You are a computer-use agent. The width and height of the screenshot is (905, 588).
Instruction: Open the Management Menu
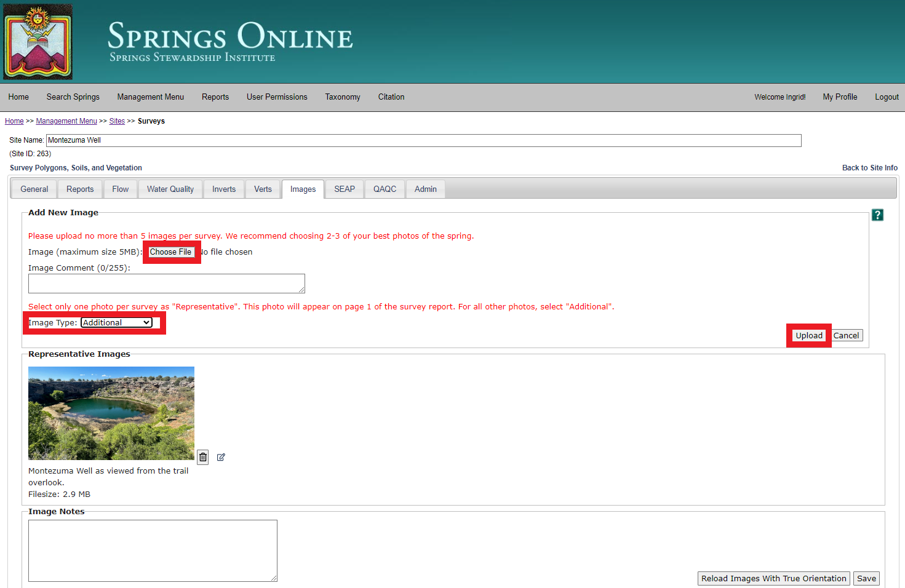pyautogui.click(x=150, y=97)
